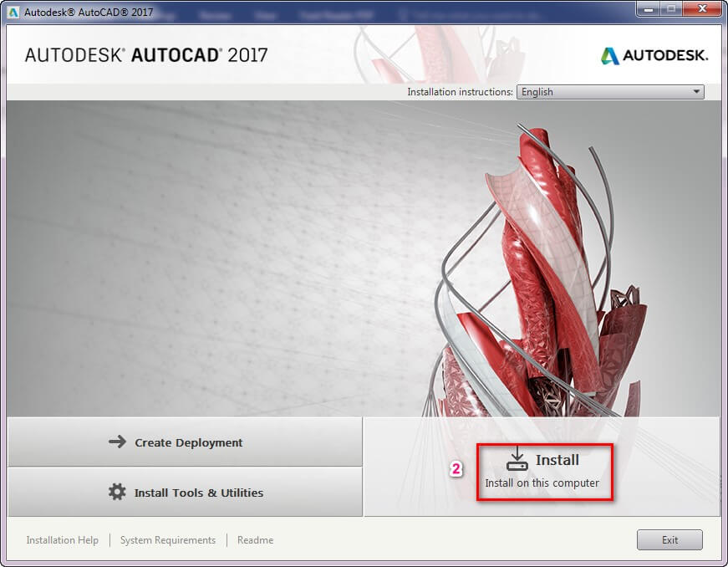Click the AUTODESK AUTOCAD 2017 banner logo

(146, 55)
